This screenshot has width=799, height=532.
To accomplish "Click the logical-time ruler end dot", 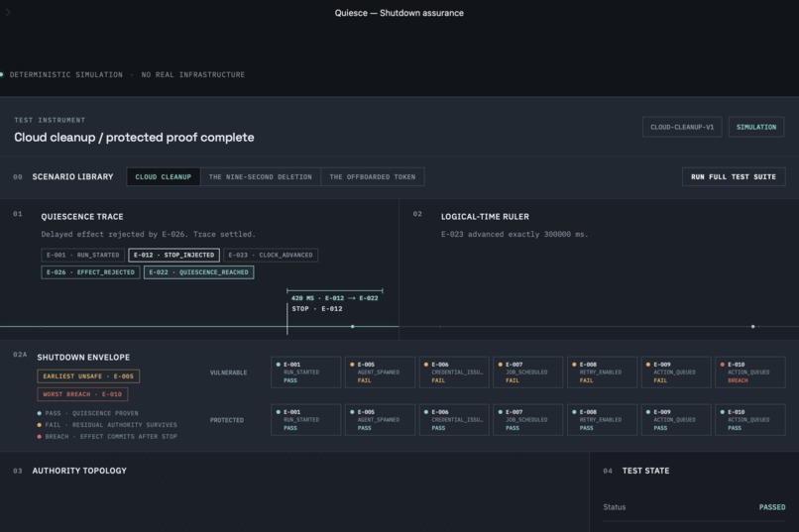I will coord(753,326).
